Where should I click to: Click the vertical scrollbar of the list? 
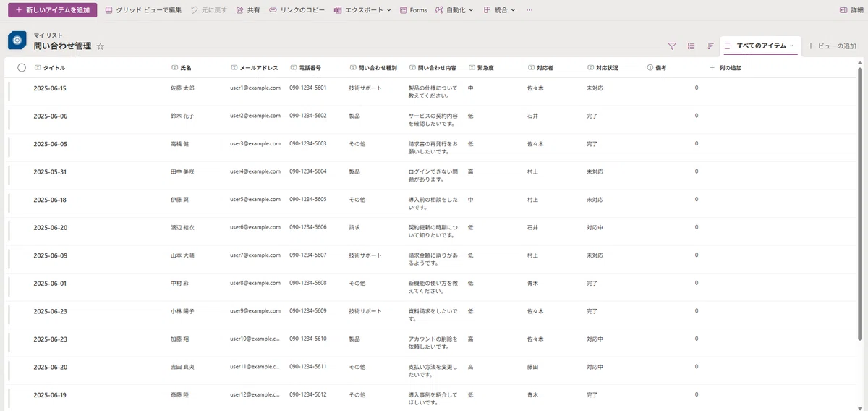[x=860, y=203]
